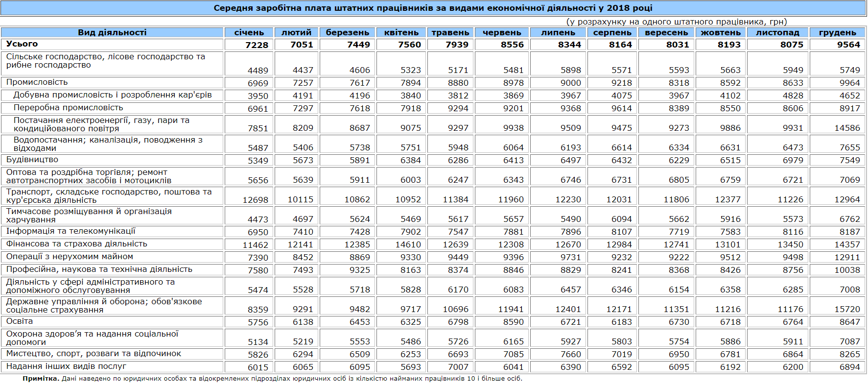Screen dimensions: 868x388
Task: Click the Усього value 9564 for грудень
Action: pyautogui.click(x=848, y=45)
